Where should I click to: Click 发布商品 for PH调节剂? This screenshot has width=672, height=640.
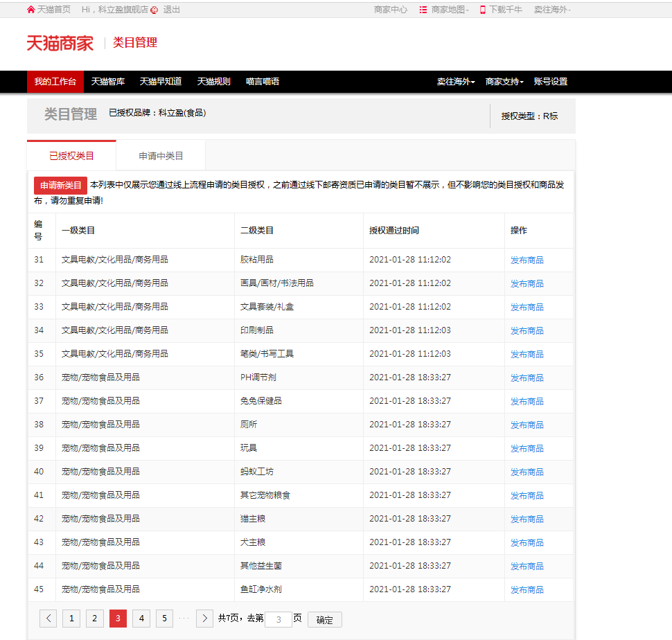527,377
